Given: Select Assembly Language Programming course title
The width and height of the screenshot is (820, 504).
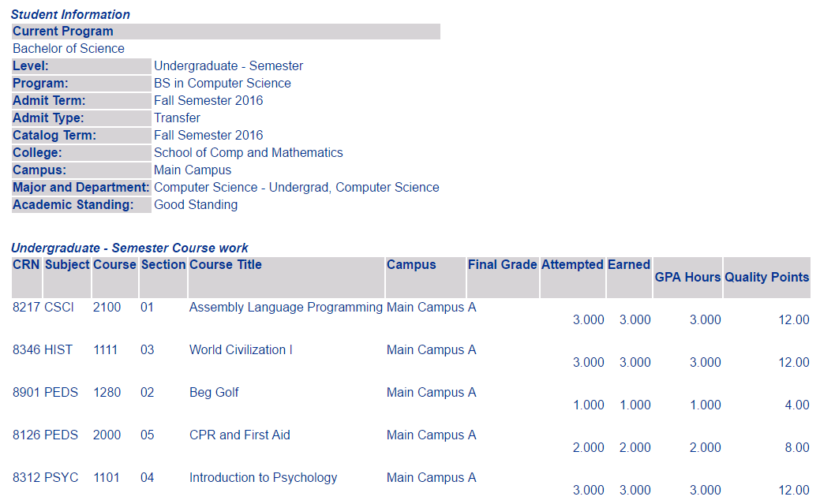Looking at the screenshot, I should pos(286,307).
